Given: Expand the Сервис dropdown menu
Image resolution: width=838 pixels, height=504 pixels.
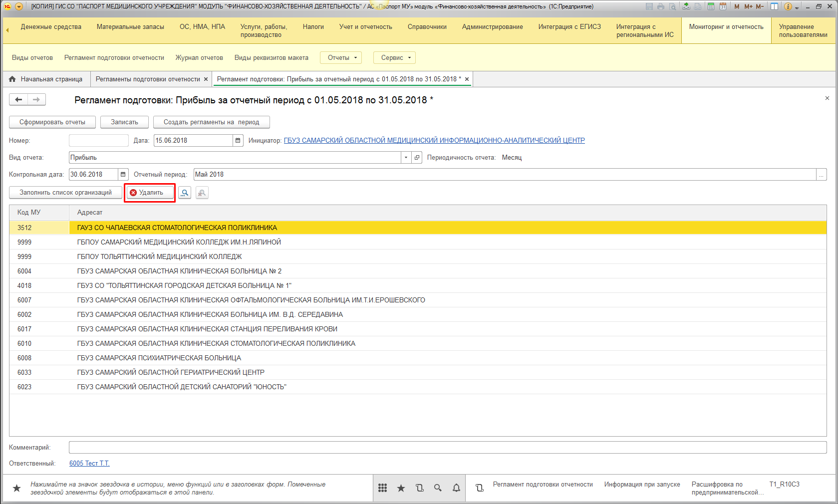Looking at the screenshot, I should (394, 58).
